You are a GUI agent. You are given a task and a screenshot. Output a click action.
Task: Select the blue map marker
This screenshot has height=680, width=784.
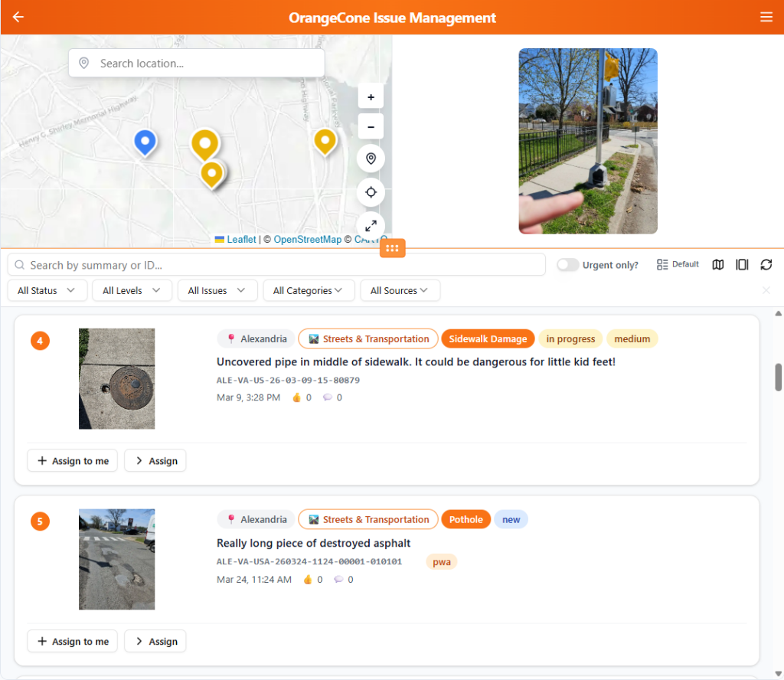tap(145, 143)
